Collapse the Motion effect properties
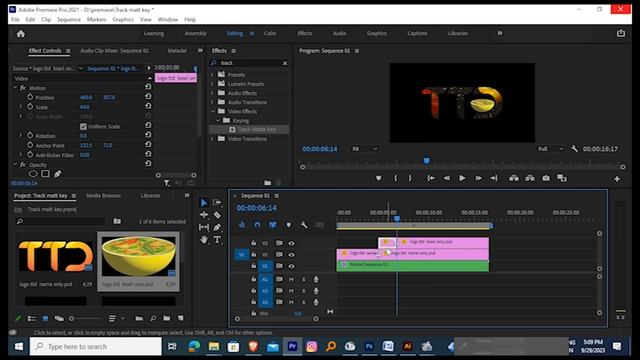The image size is (640, 360). pos(16,88)
